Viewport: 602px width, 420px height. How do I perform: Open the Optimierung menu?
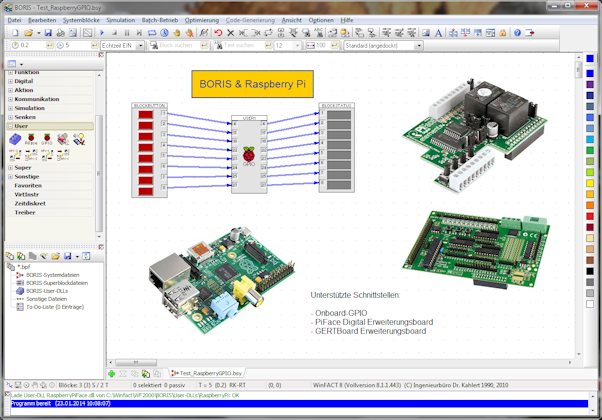tap(202, 20)
